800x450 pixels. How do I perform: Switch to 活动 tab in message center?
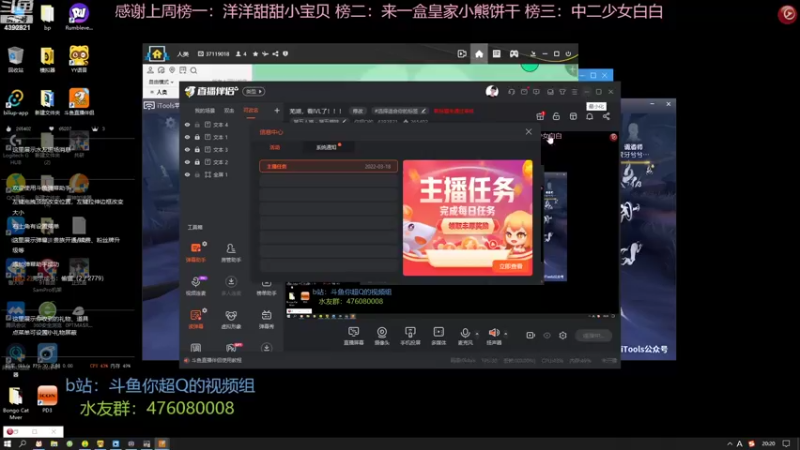(275, 147)
